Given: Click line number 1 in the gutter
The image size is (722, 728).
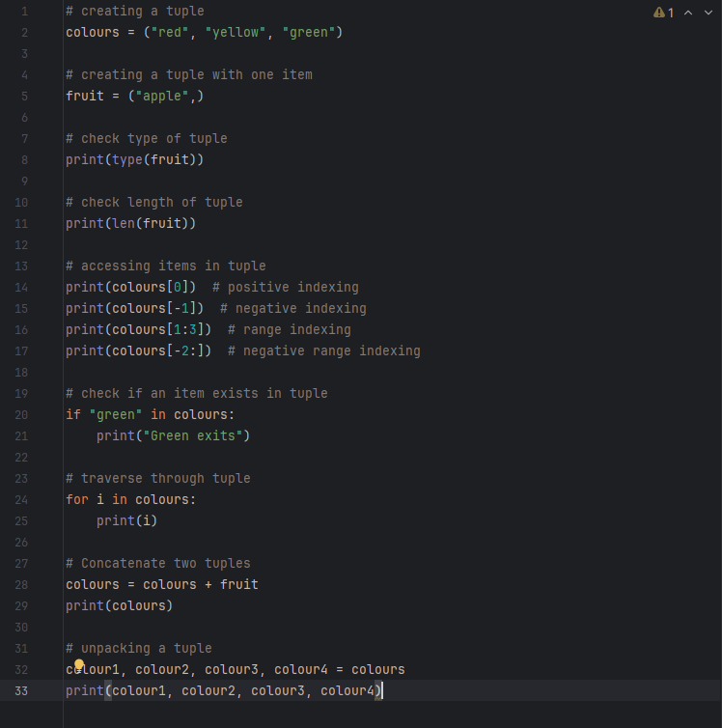Looking at the screenshot, I should 24,12.
